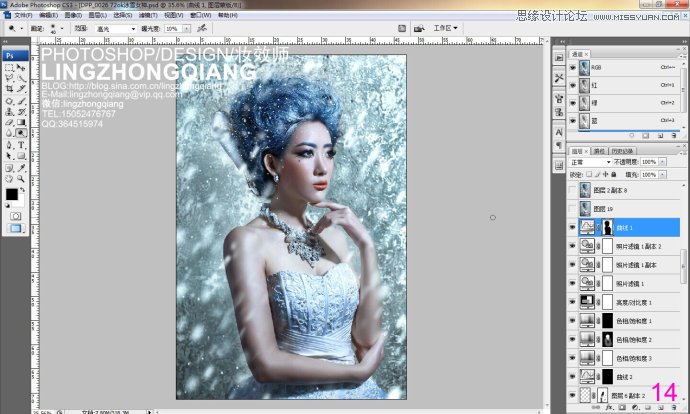Select the Eyedropper tool
Viewport: 690px width, 414px height.
click(21, 168)
